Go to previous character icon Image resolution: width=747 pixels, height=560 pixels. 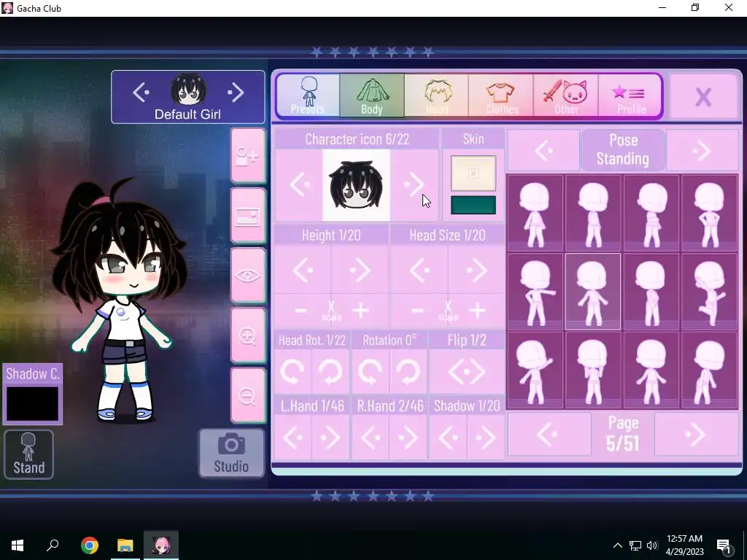pyautogui.click(x=298, y=184)
